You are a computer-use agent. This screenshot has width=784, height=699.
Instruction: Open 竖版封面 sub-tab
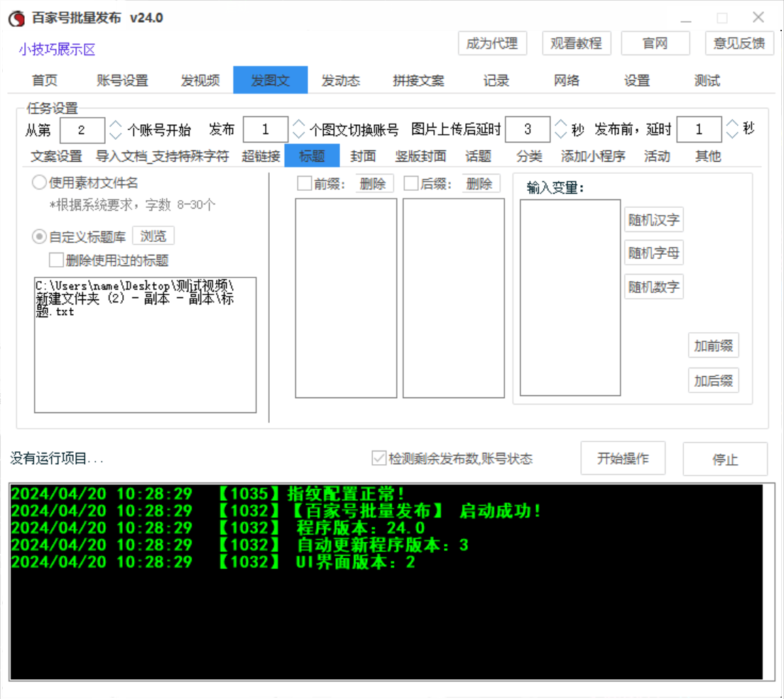click(x=420, y=156)
